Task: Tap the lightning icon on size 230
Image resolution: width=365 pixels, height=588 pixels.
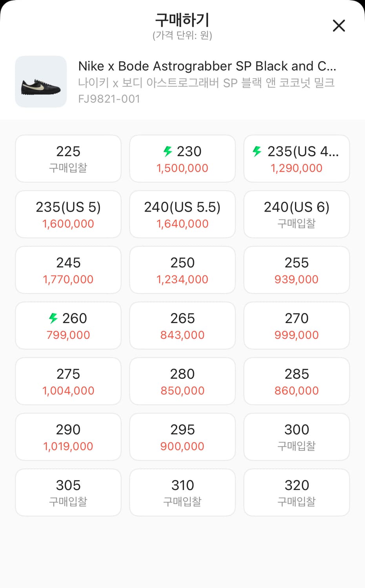Action: tap(168, 151)
